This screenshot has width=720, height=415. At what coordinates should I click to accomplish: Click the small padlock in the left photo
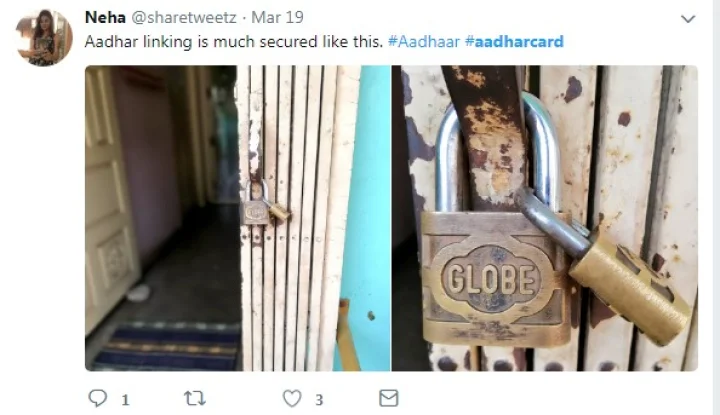pos(264,203)
